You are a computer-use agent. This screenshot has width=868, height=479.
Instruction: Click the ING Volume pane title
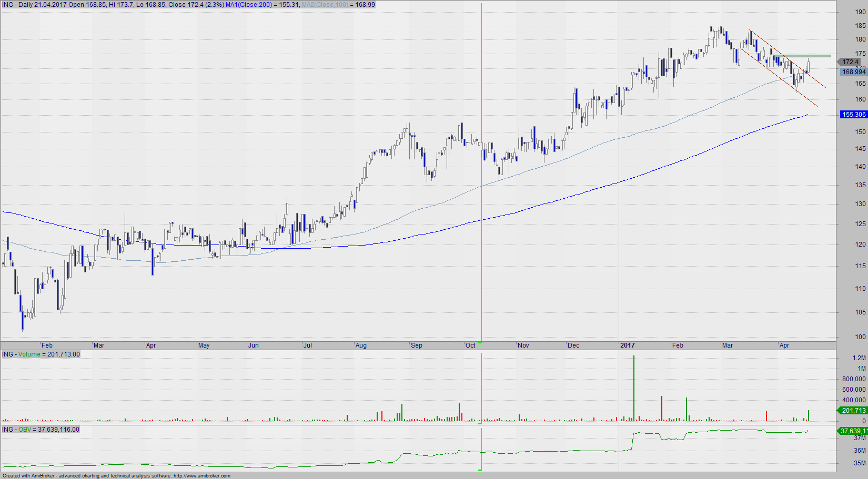click(x=41, y=354)
